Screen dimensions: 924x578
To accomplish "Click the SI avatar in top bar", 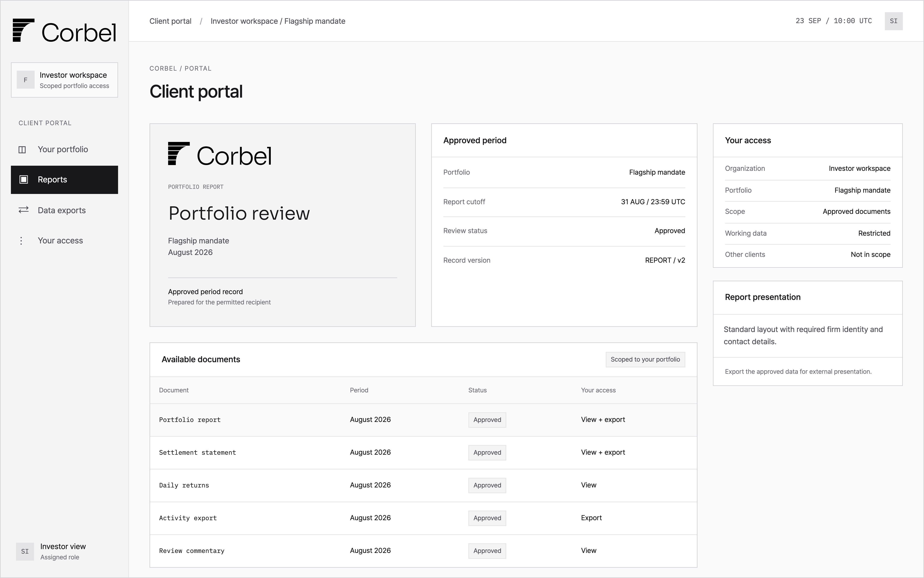I will (x=893, y=21).
